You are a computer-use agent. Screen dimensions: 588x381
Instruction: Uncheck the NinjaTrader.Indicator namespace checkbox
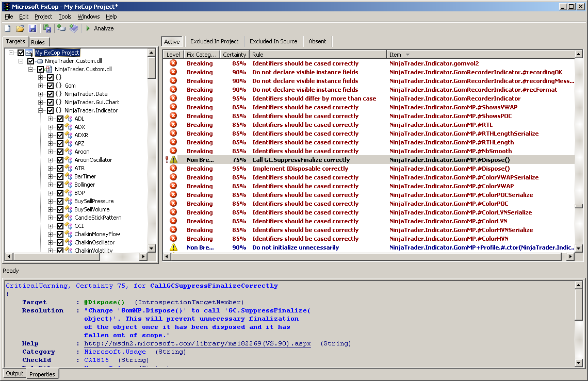click(50, 111)
